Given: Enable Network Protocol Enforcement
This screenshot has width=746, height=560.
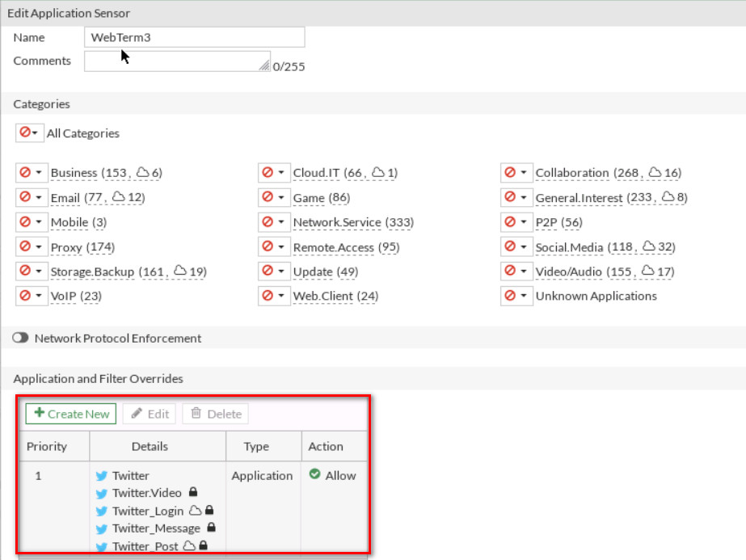Looking at the screenshot, I should coord(19,339).
